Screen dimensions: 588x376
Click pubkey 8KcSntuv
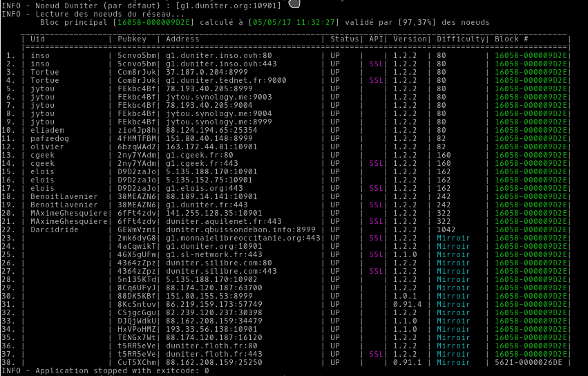(137, 304)
